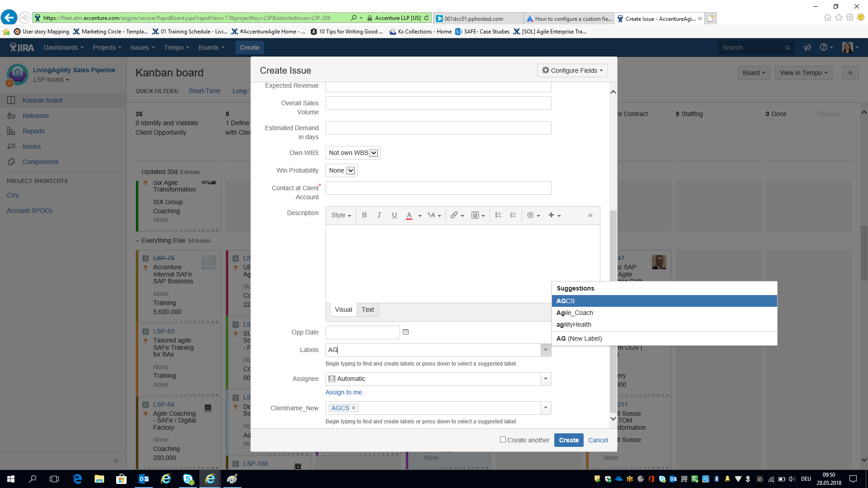
Task: Toggle bold formatting in Description editor
Action: pos(364,216)
